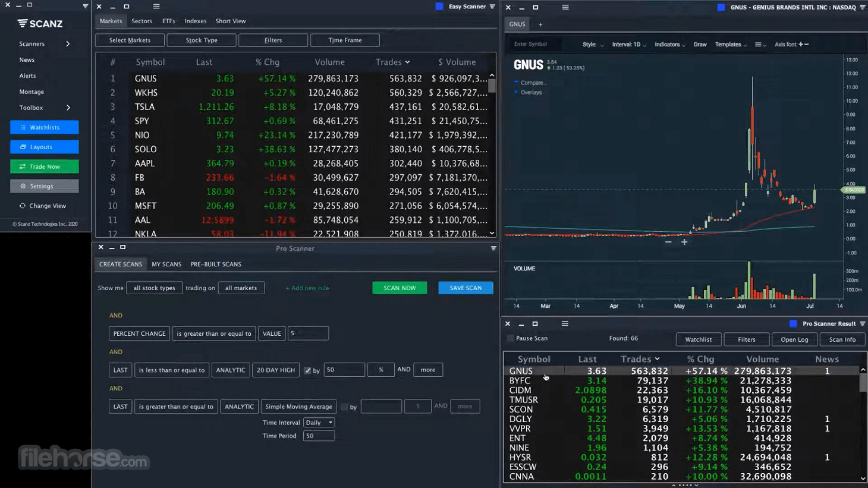The width and height of the screenshot is (868, 488).
Task: Click Compare plus icon on chart
Action: 516,83
